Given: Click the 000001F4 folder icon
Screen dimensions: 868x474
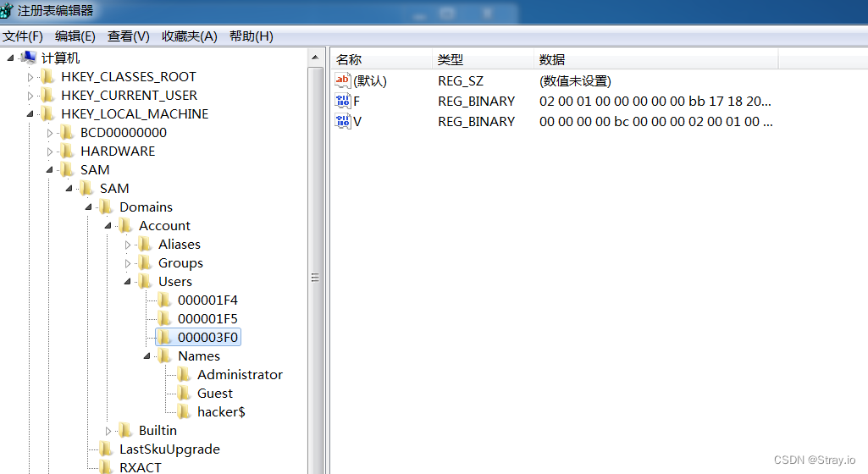Looking at the screenshot, I should click(165, 300).
